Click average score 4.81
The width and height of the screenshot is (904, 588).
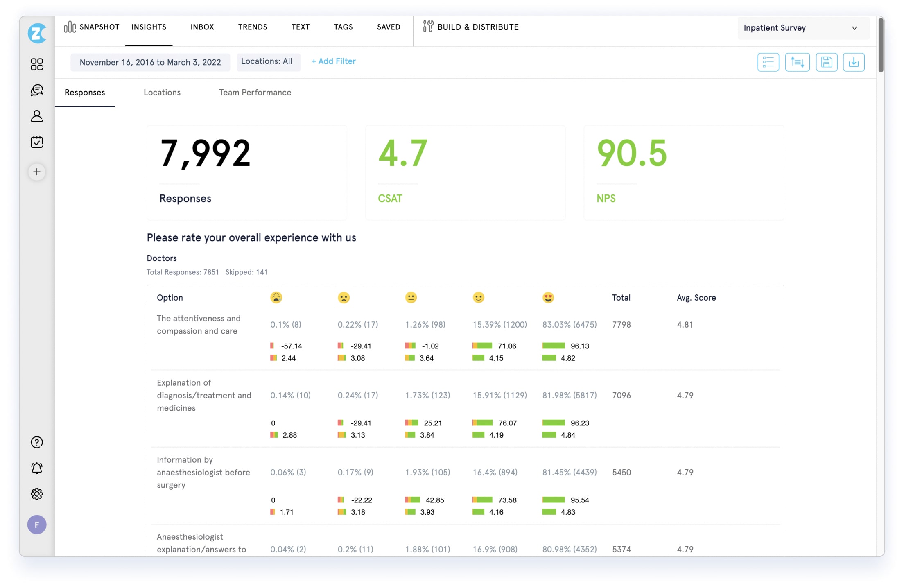(685, 325)
